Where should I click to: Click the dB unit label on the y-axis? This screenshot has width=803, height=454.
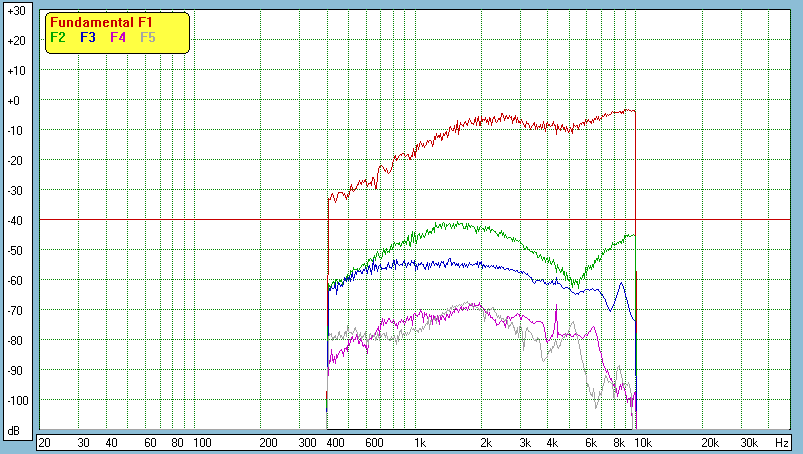(15, 431)
